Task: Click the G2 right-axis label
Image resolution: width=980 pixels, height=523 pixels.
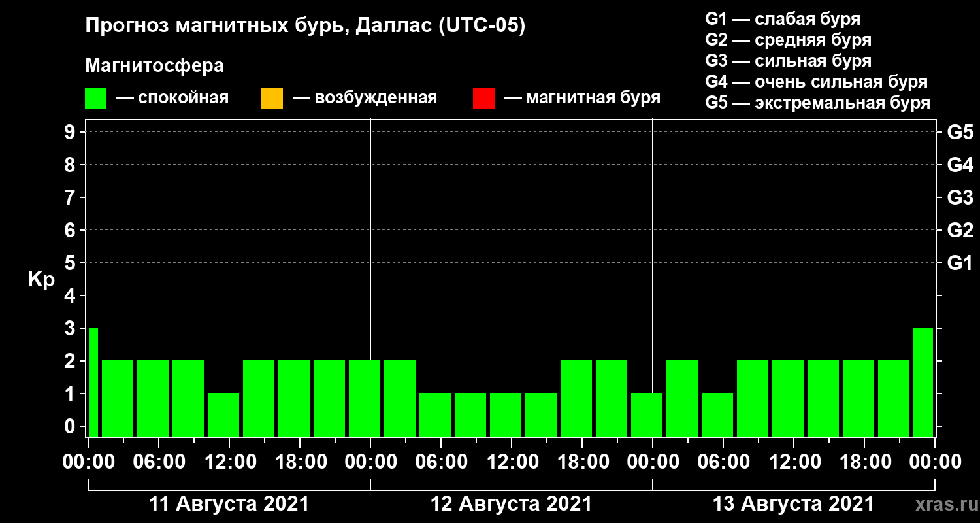Action: (960, 230)
